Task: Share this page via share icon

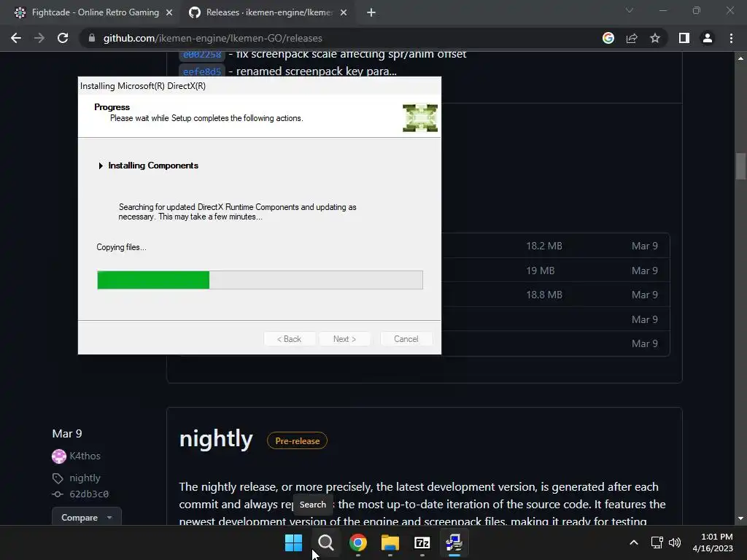Action: (x=632, y=38)
